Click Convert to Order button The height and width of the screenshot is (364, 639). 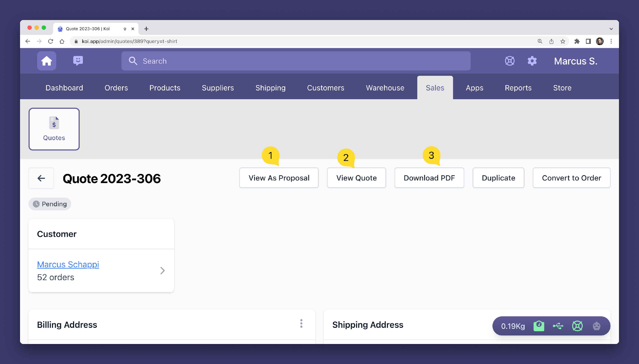571,178
